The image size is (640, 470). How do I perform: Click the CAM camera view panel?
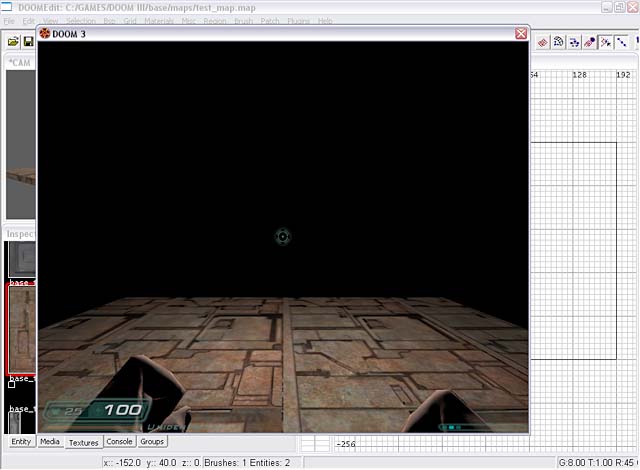(20, 144)
